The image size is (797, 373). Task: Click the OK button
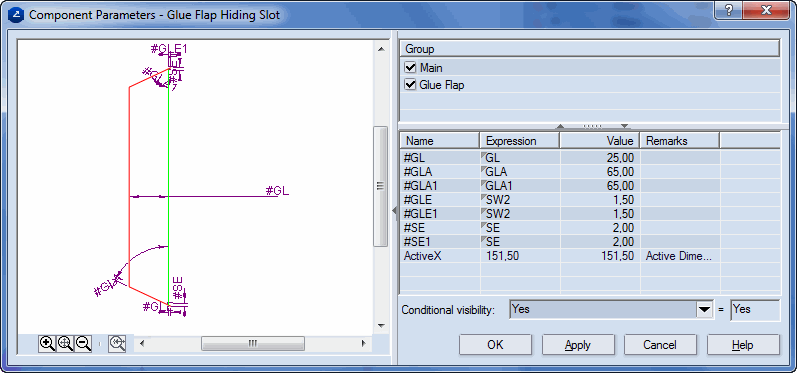tap(496, 345)
